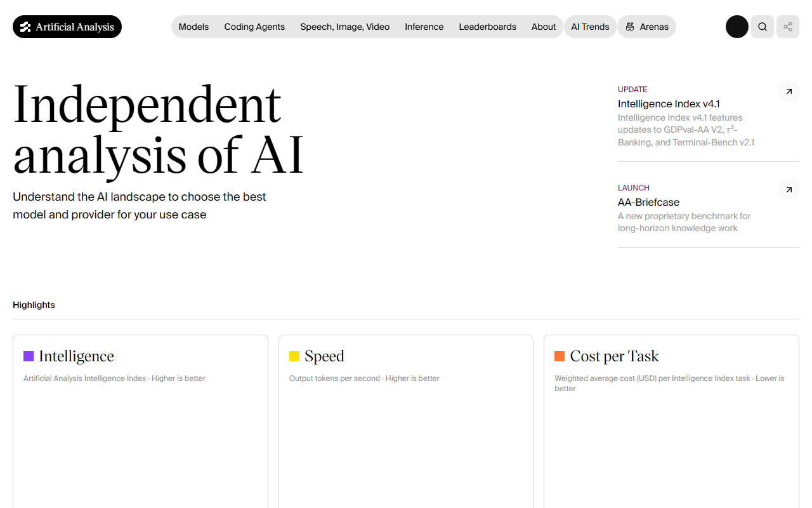The height and width of the screenshot is (508, 812).
Task: Click the dark round profile button
Action: tap(737, 27)
